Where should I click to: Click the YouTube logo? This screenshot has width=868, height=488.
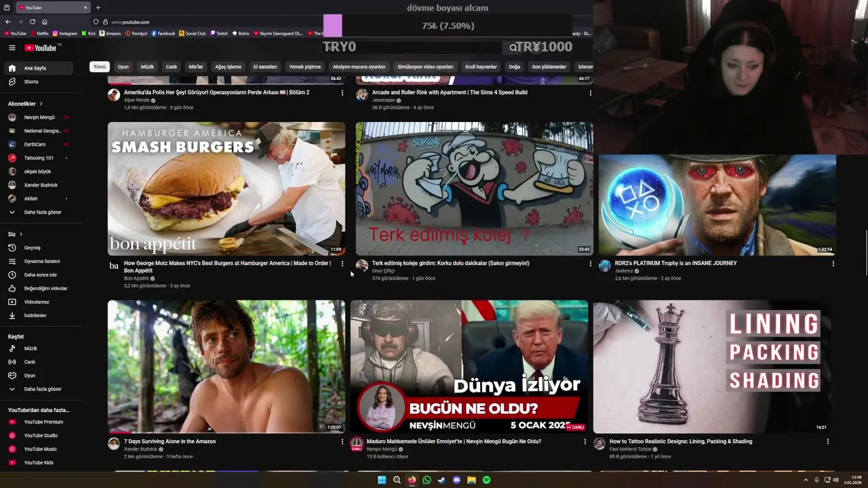point(41,47)
